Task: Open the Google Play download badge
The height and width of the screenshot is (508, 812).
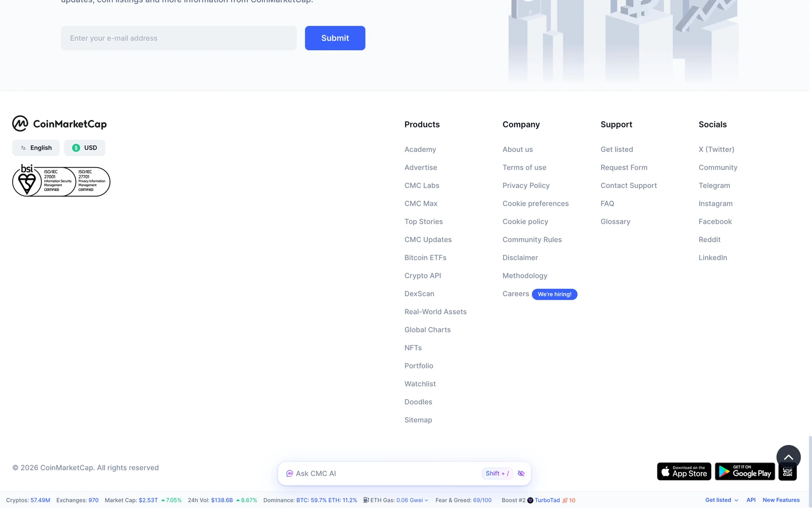Action: coord(745,471)
